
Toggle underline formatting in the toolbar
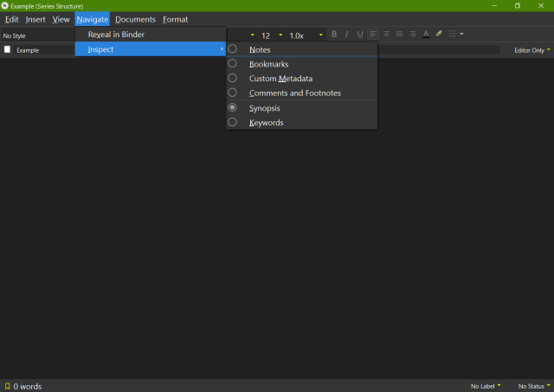click(x=360, y=35)
